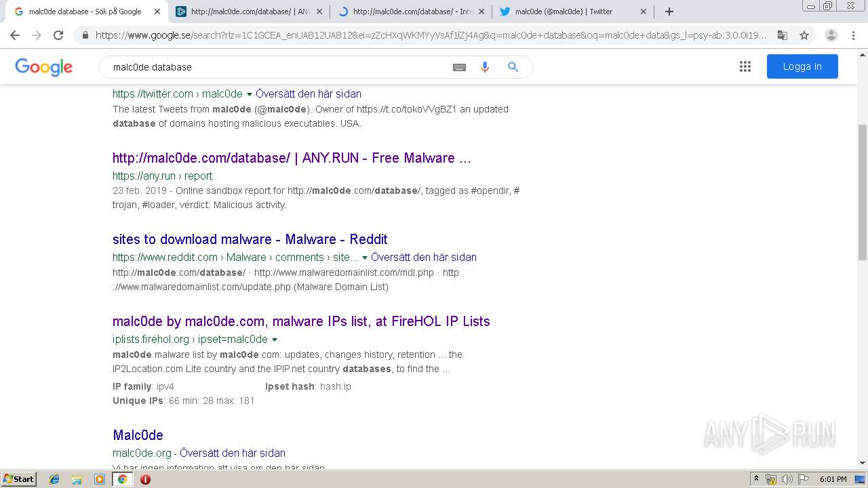Click the 'IP family: ipv4' text
This screenshot has height=488, width=868.
point(143,386)
